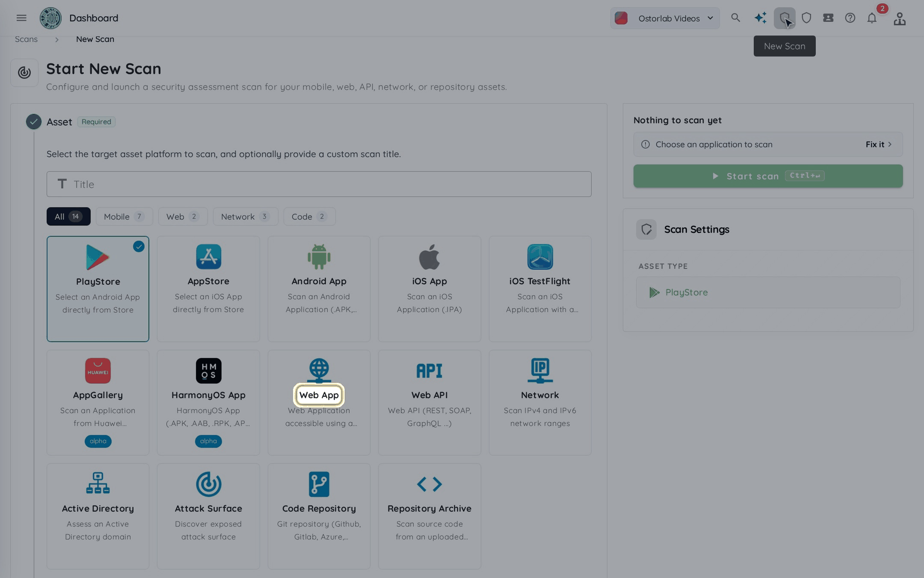The image size is (924, 578).
Task: Select the HarmonyOS App asset card
Action: [208, 402]
